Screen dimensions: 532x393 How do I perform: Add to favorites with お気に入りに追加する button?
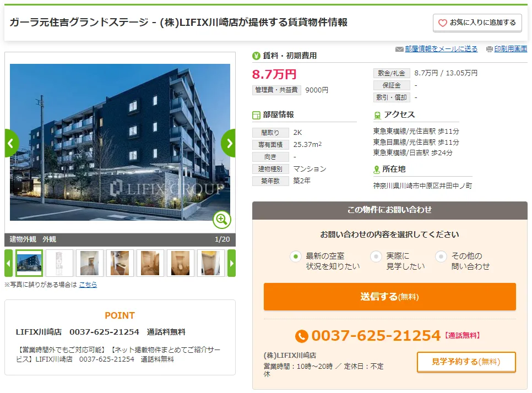pos(477,23)
